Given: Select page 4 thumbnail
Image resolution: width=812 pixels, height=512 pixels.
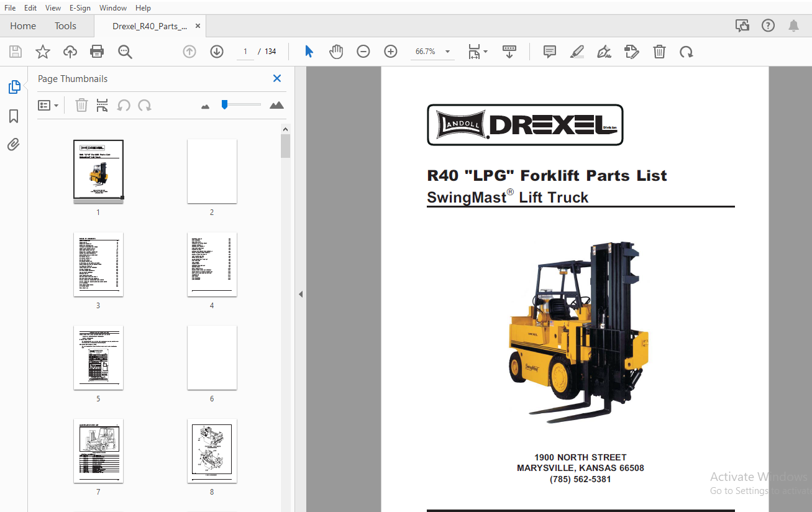Looking at the screenshot, I should pos(212,264).
